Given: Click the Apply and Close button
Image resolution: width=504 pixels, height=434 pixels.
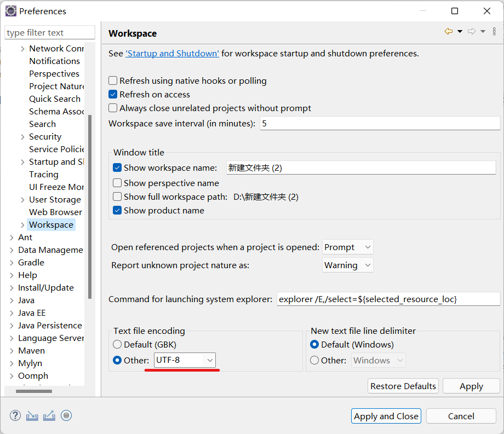Looking at the screenshot, I should tap(386, 416).
